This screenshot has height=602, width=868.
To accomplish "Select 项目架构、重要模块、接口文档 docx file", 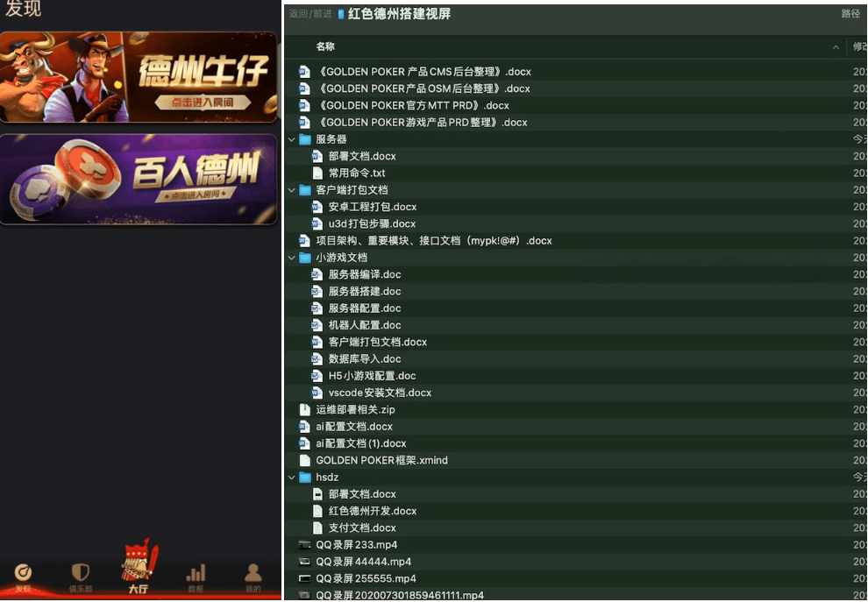I will (433, 241).
